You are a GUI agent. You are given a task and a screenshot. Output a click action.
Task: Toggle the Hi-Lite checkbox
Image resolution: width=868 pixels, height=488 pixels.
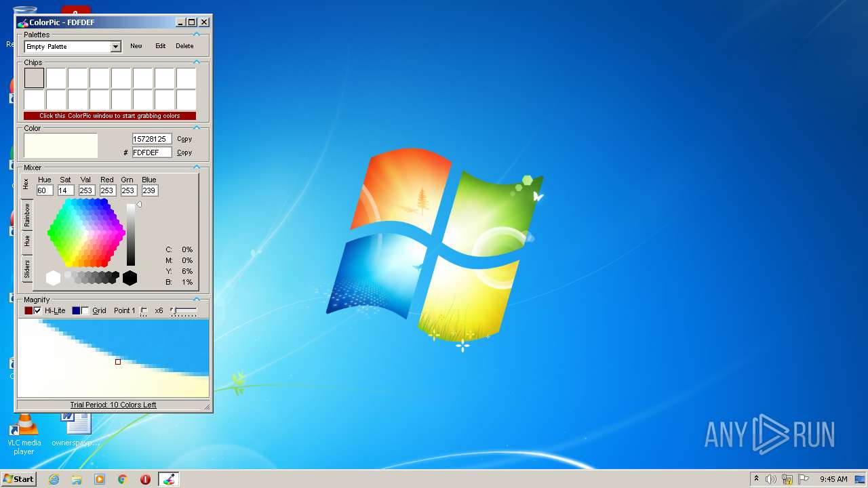37,310
